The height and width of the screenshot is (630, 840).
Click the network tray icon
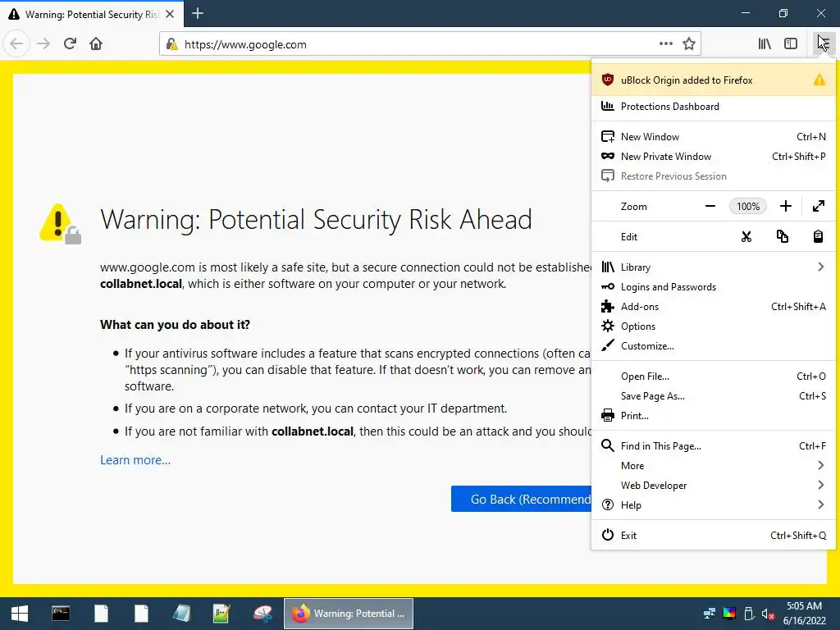click(x=710, y=614)
